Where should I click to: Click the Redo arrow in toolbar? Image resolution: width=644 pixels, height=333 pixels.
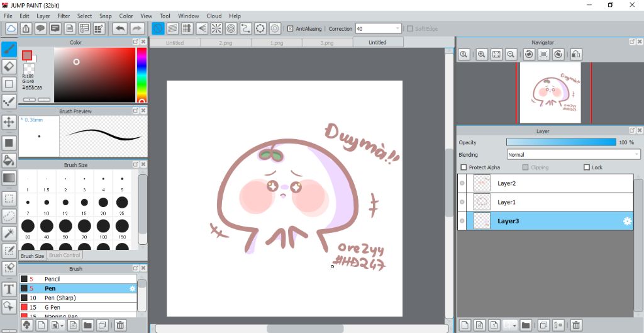137,28
